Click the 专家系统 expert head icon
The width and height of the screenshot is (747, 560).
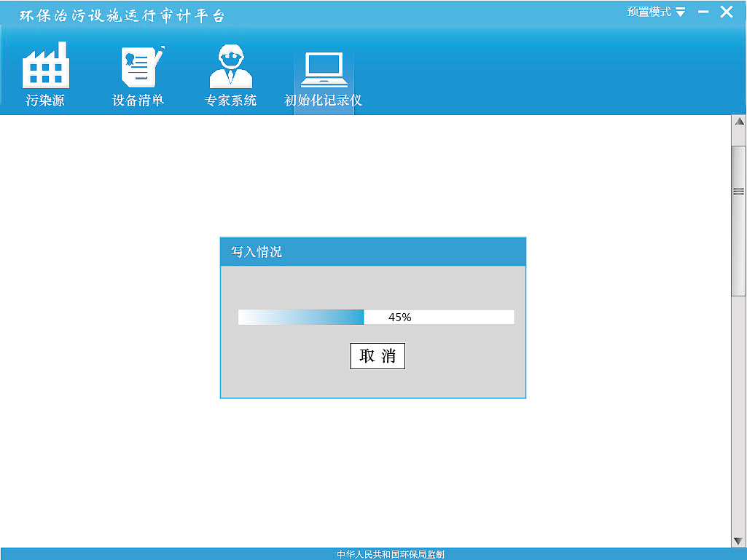pyautogui.click(x=230, y=66)
